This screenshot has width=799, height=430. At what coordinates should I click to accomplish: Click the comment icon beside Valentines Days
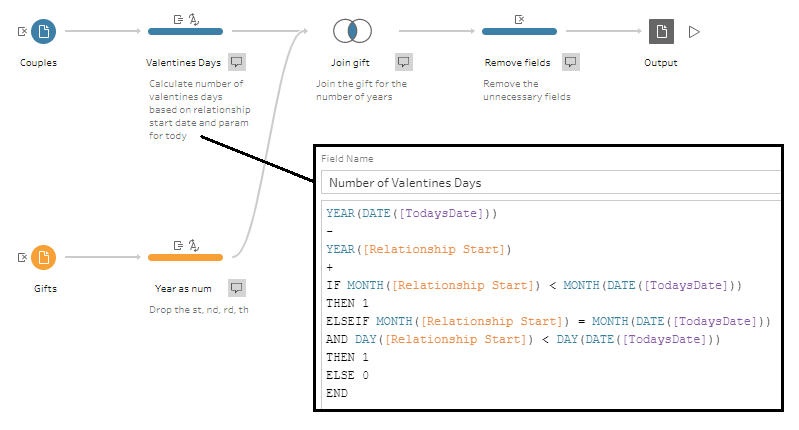pos(236,61)
